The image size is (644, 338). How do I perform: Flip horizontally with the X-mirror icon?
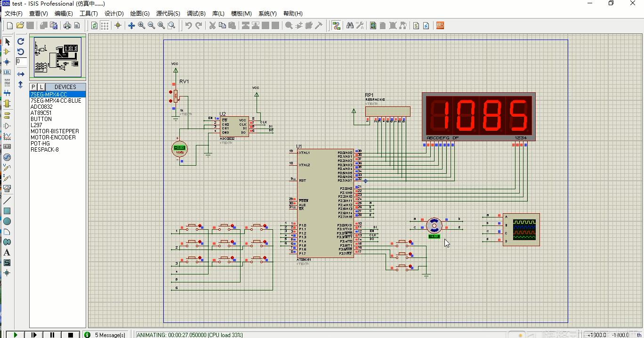21,74
